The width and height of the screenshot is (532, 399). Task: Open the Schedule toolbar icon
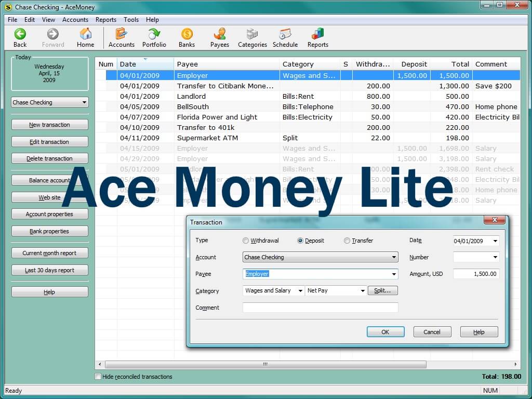coord(285,37)
